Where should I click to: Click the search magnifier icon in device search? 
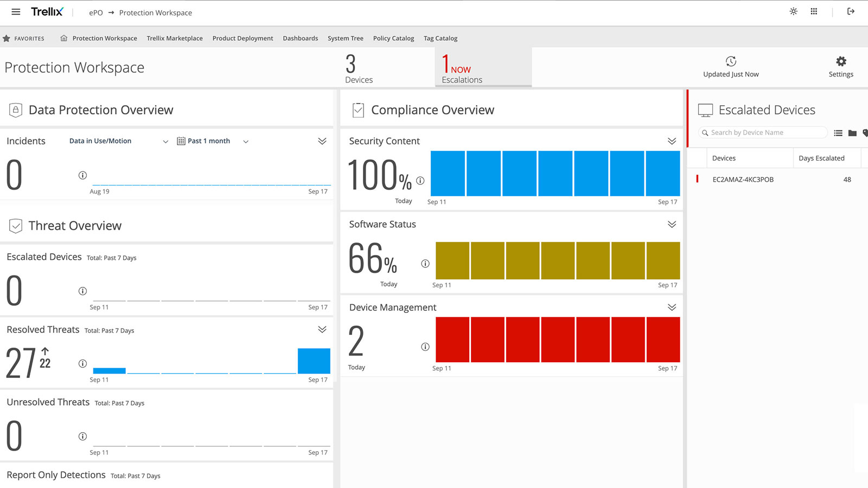click(705, 133)
